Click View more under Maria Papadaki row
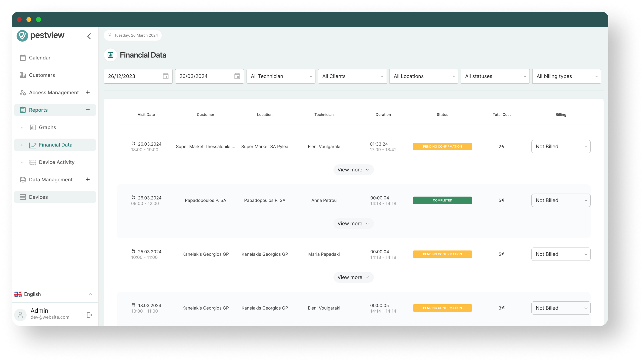Screen dimensions: 644x362 pyautogui.click(x=353, y=277)
